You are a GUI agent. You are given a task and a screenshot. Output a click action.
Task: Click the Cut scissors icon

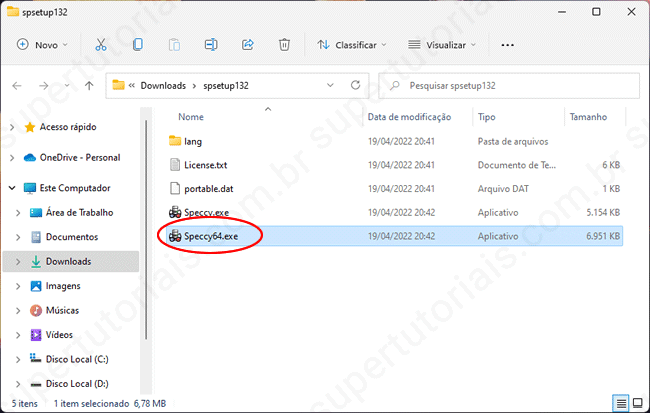[101, 45]
